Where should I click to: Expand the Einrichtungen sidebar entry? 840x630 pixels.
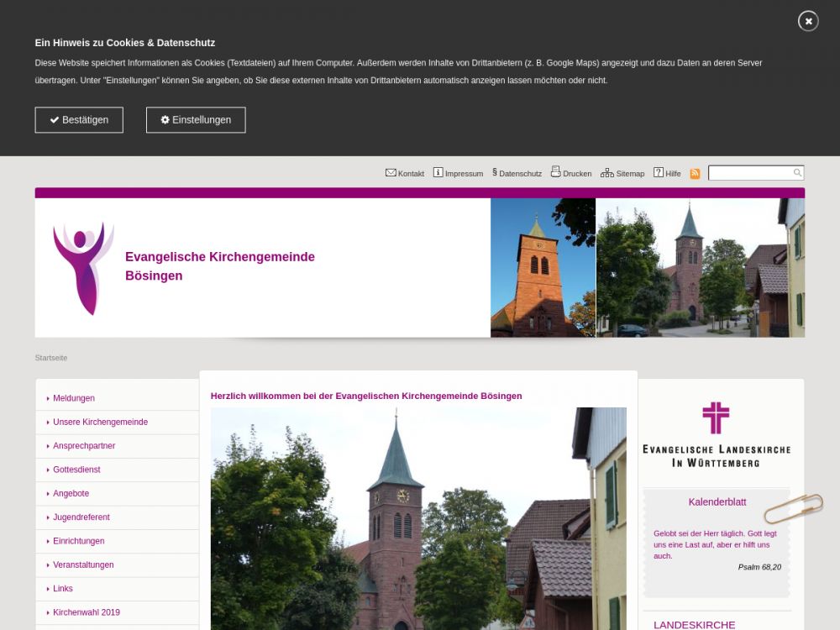point(78,541)
